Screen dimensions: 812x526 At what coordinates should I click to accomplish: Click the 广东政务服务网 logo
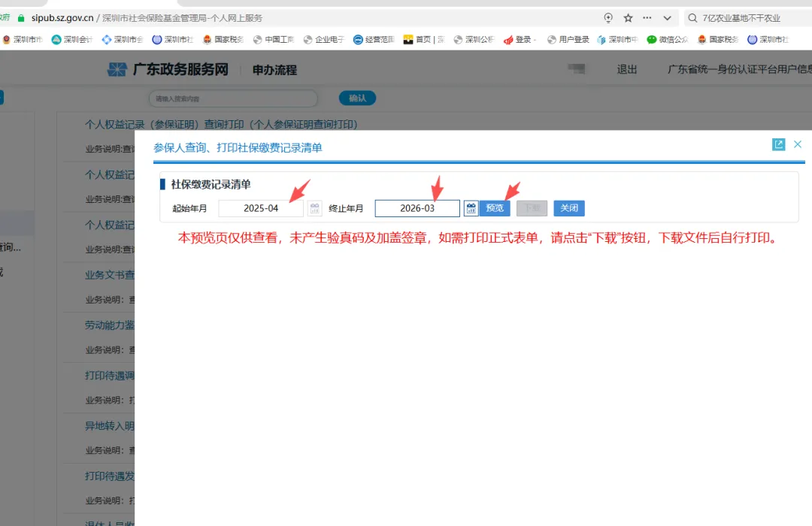coord(168,69)
